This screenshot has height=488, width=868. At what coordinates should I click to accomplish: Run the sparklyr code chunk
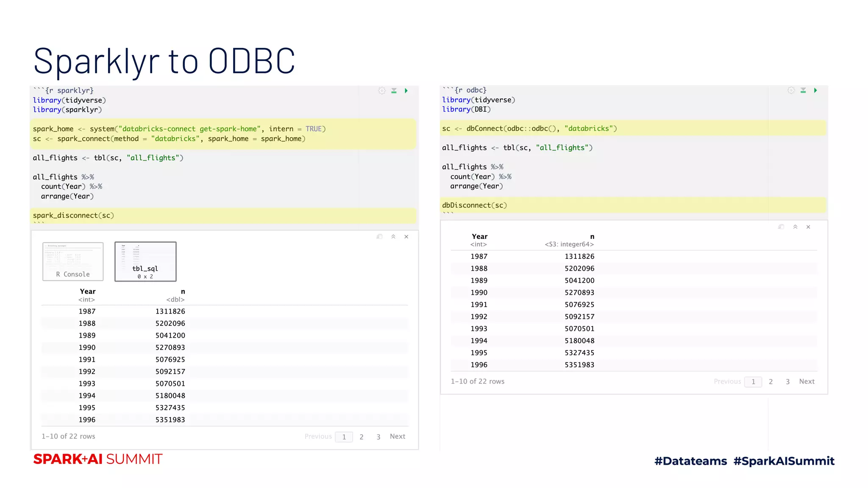click(x=406, y=91)
